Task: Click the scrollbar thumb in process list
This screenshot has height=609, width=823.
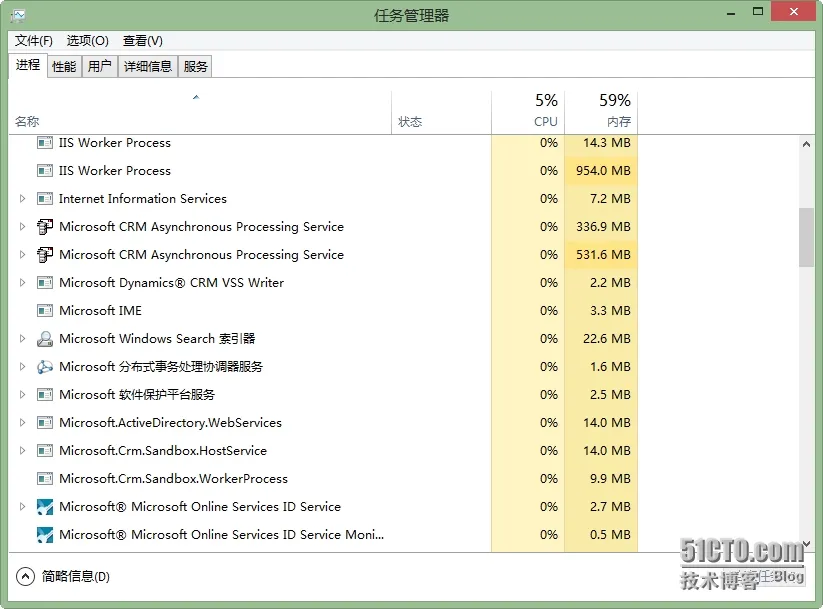Action: pos(806,238)
